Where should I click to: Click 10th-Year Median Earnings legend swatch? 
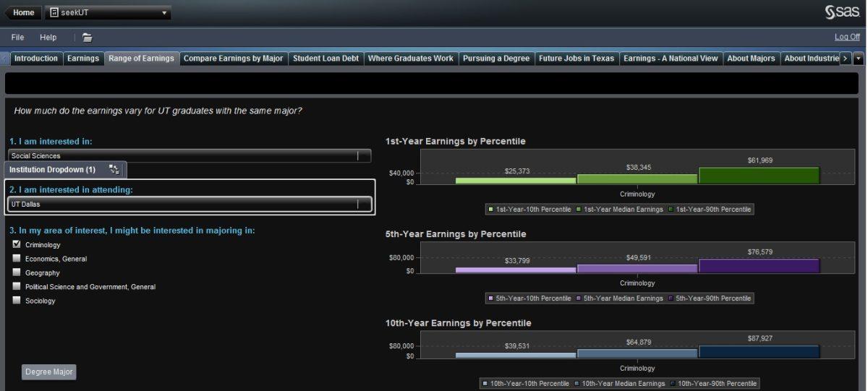[576, 383]
